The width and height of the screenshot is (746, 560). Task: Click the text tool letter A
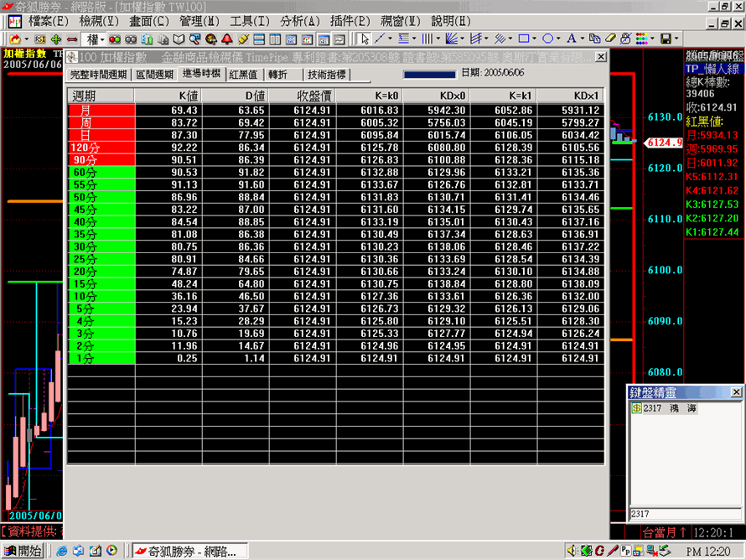571,39
